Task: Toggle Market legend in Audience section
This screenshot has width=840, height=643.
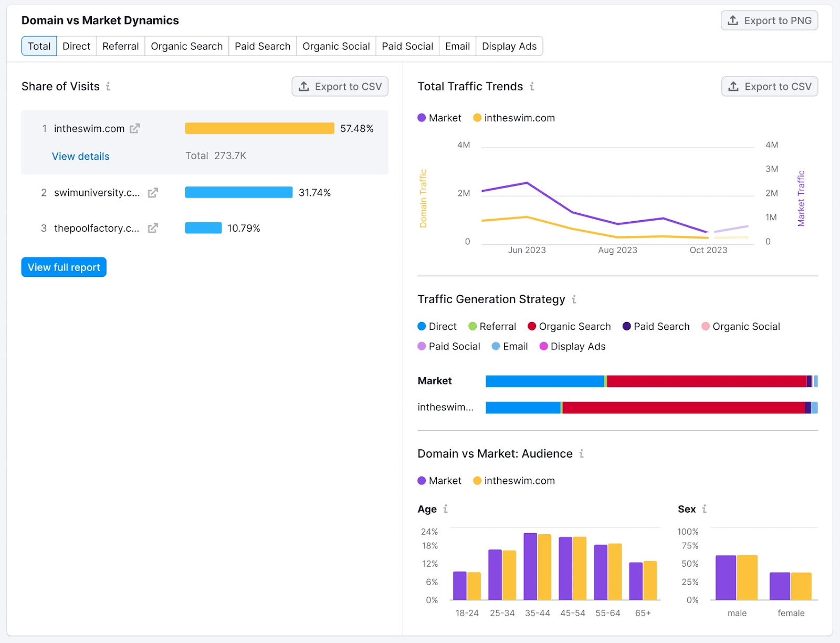Action: (x=439, y=481)
